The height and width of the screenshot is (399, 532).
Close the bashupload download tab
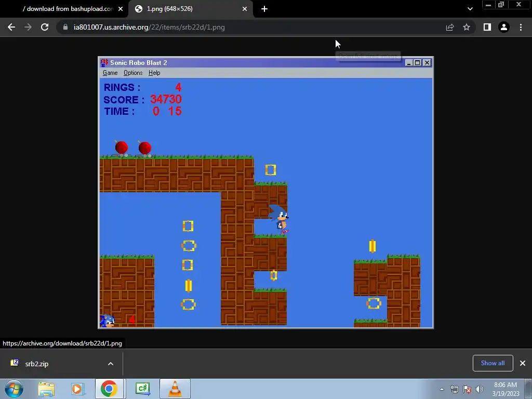(121, 9)
